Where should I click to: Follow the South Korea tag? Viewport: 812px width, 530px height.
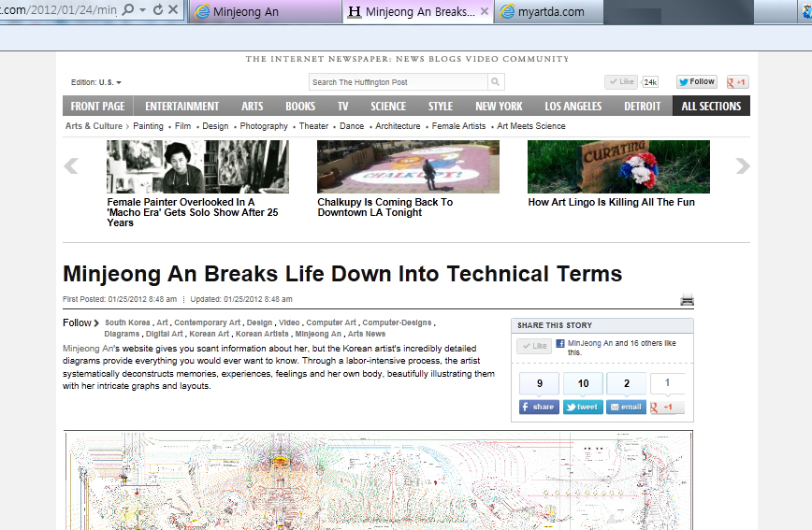(x=127, y=322)
